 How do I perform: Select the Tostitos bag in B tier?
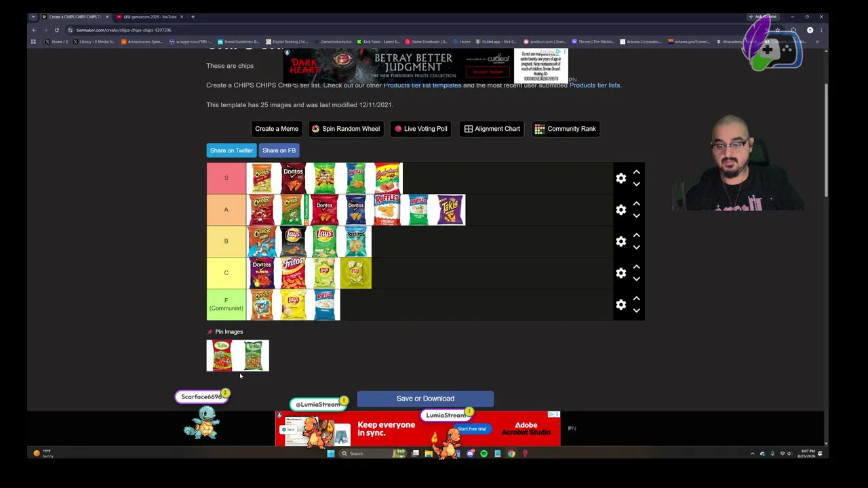tap(356, 241)
